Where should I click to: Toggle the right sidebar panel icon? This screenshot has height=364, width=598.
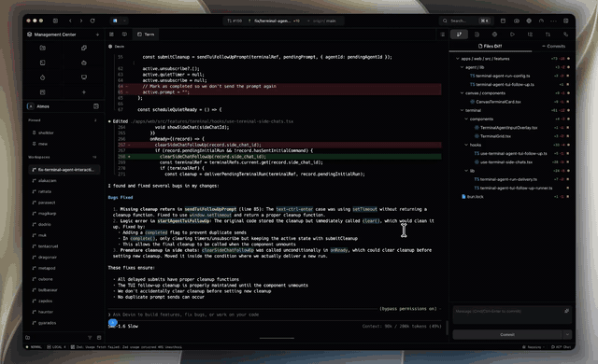click(x=566, y=21)
